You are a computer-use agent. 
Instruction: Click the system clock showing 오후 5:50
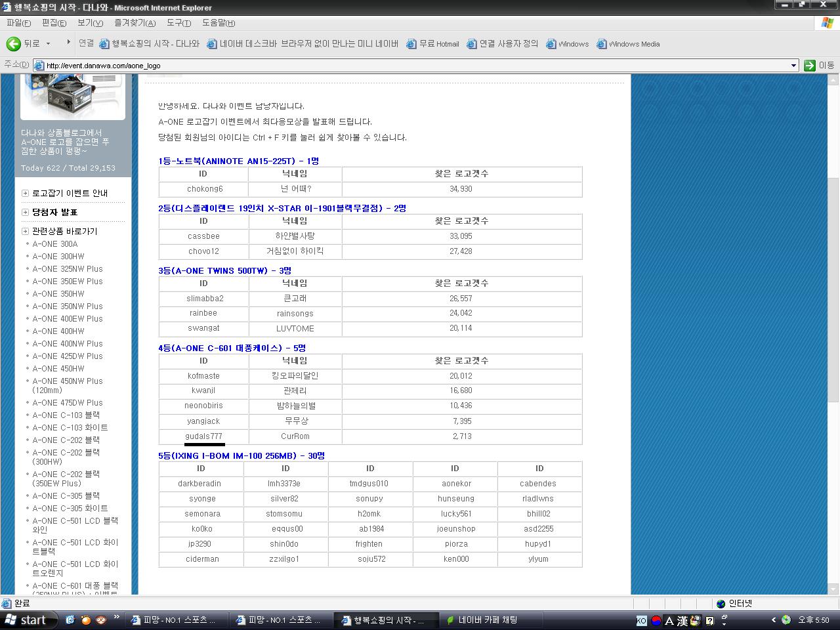pyautogui.click(x=814, y=620)
